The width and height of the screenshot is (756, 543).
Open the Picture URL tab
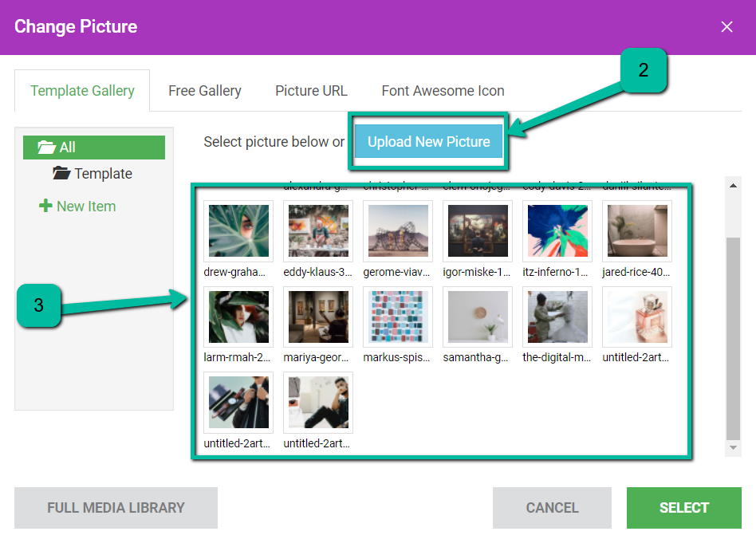pyautogui.click(x=311, y=91)
